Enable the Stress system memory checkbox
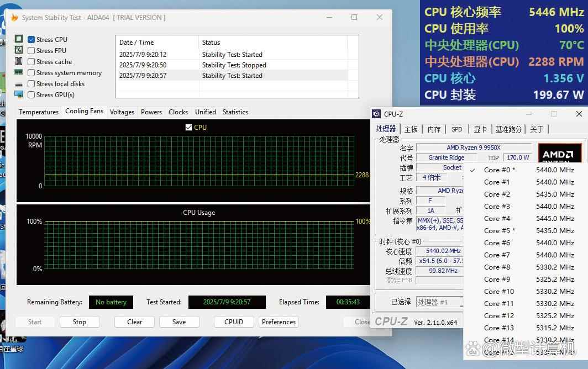Screen dimensions: 588x369 (32, 73)
